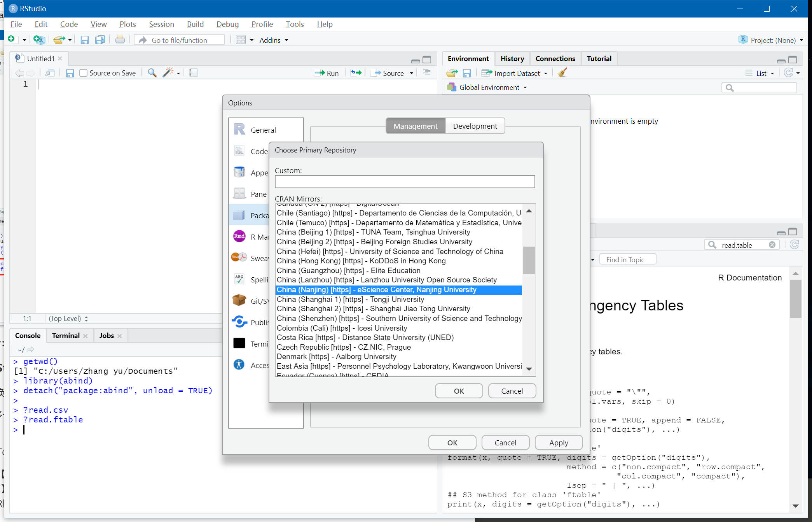Open the Terminal options category
Screen dimensions: 812x522
250,344
